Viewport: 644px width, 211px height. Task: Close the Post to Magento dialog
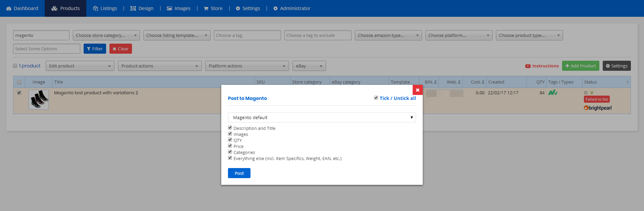[417, 90]
